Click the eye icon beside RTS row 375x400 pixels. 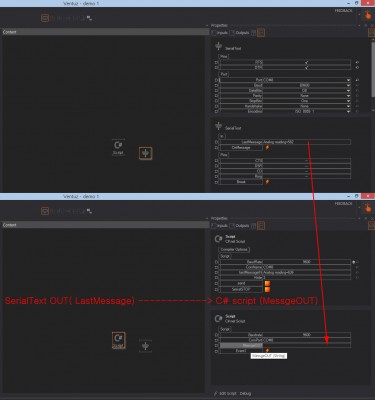tap(357, 62)
